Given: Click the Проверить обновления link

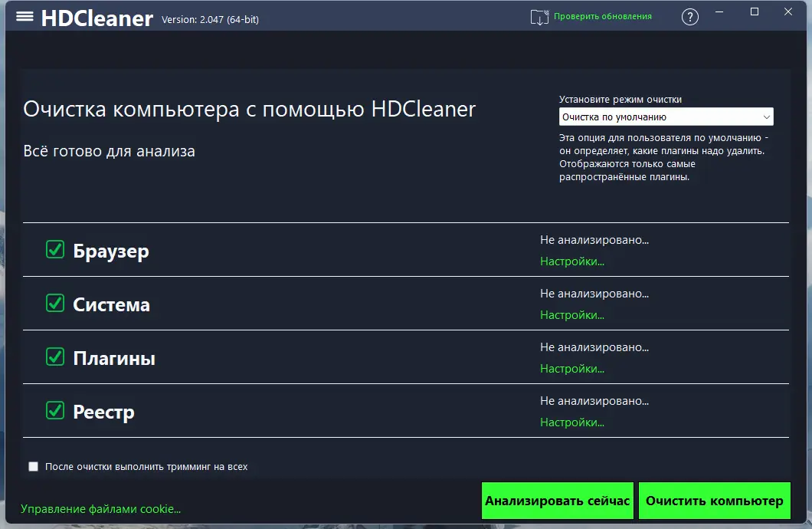Looking at the screenshot, I should pos(603,17).
